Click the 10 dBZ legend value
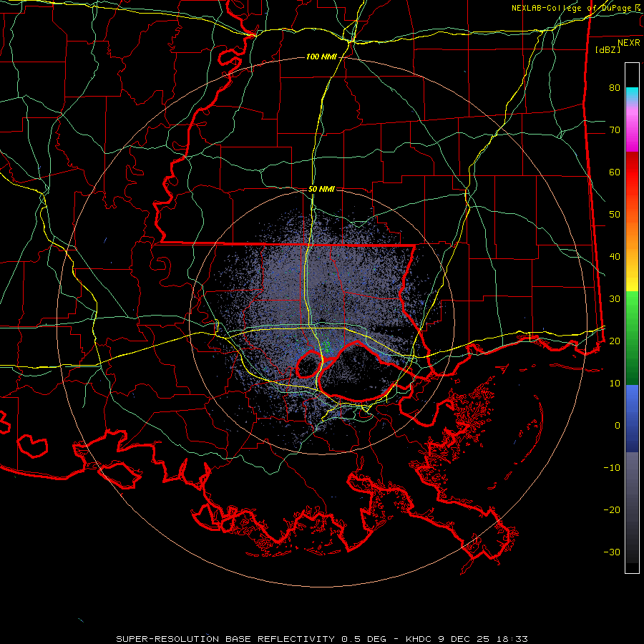The width and height of the screenshot is (644, 644). 615,384
